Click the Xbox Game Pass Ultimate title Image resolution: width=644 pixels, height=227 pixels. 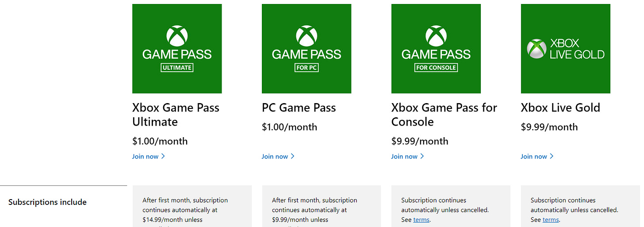click(x=176, y=115)
